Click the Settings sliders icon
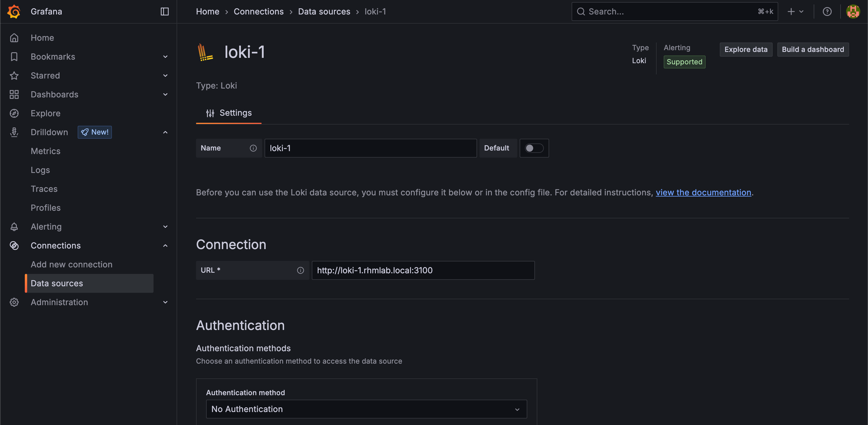868x425 pixels. 210,113
